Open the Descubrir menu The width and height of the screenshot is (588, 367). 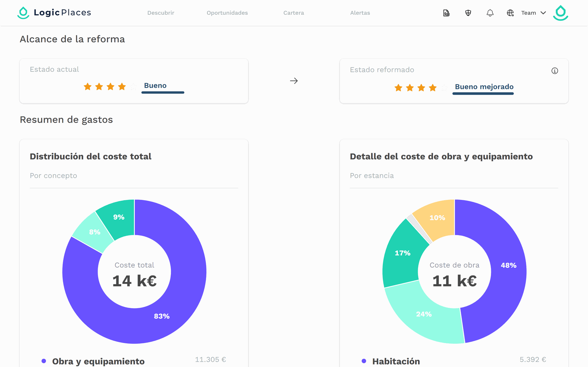161,13
